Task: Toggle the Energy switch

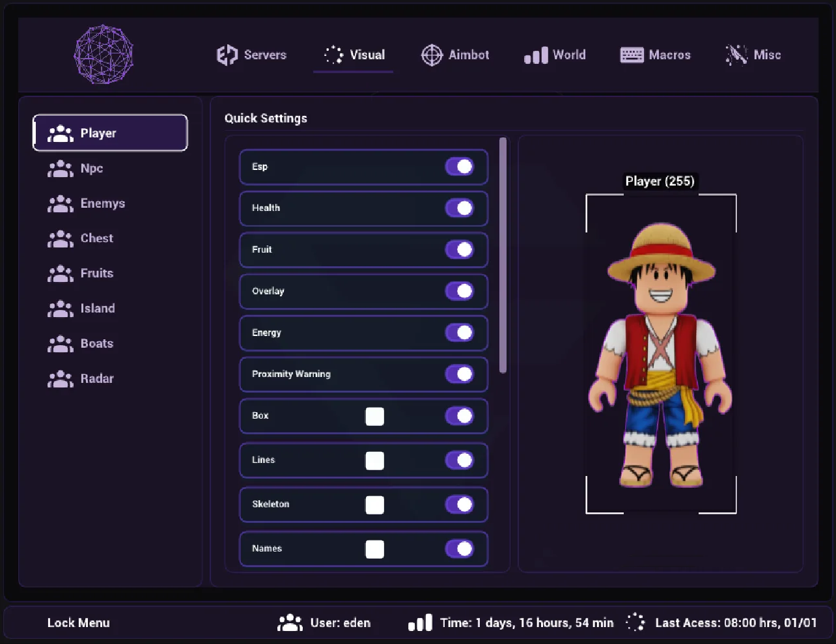Action: tap(460, 333)
